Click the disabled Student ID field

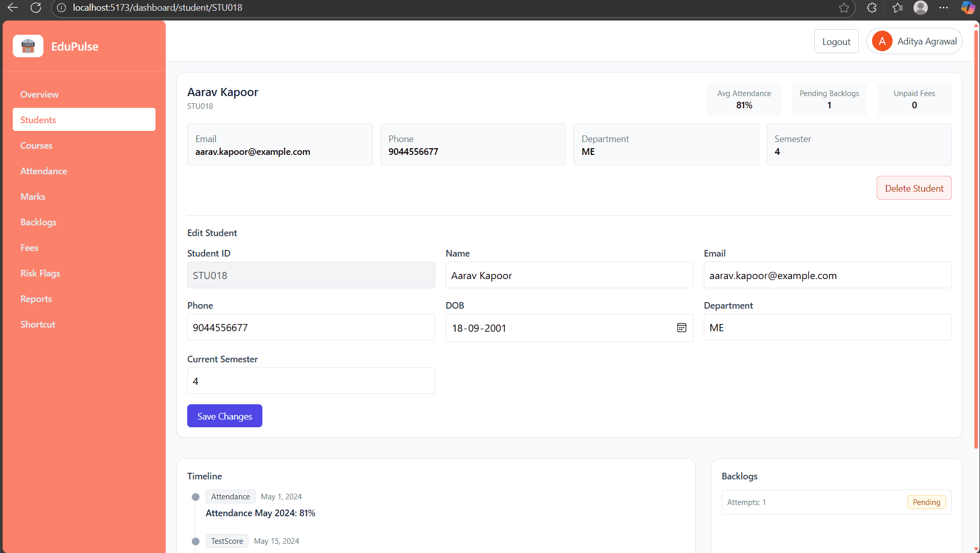311,275
